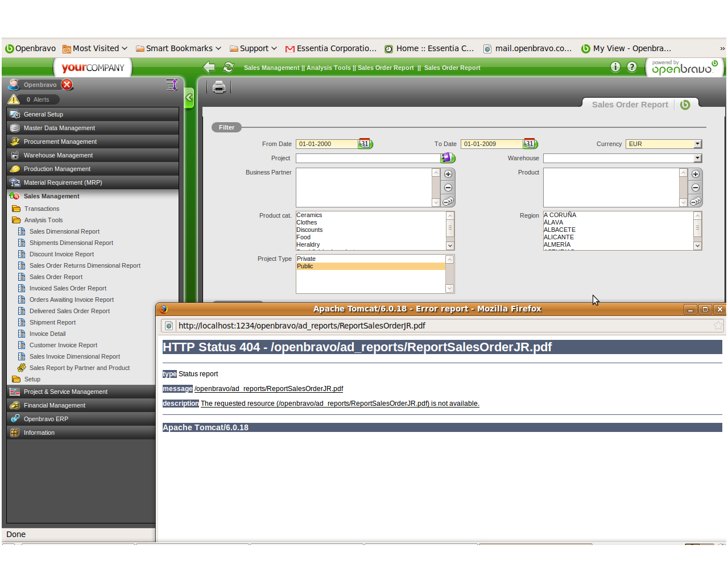Click Region list scrollbar down arrow
This screenshot has height=582, width=728.
[x=697, y=246]
